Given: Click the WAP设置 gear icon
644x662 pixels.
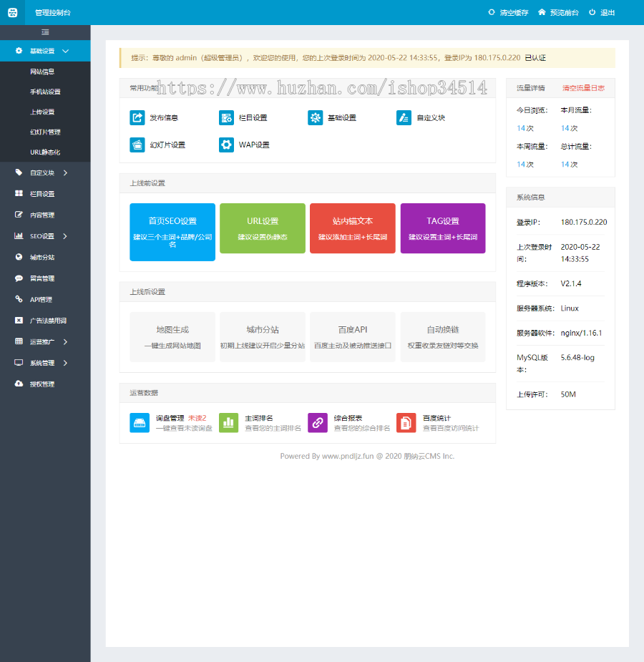Looking at the screenshot, I should point(226,145).
